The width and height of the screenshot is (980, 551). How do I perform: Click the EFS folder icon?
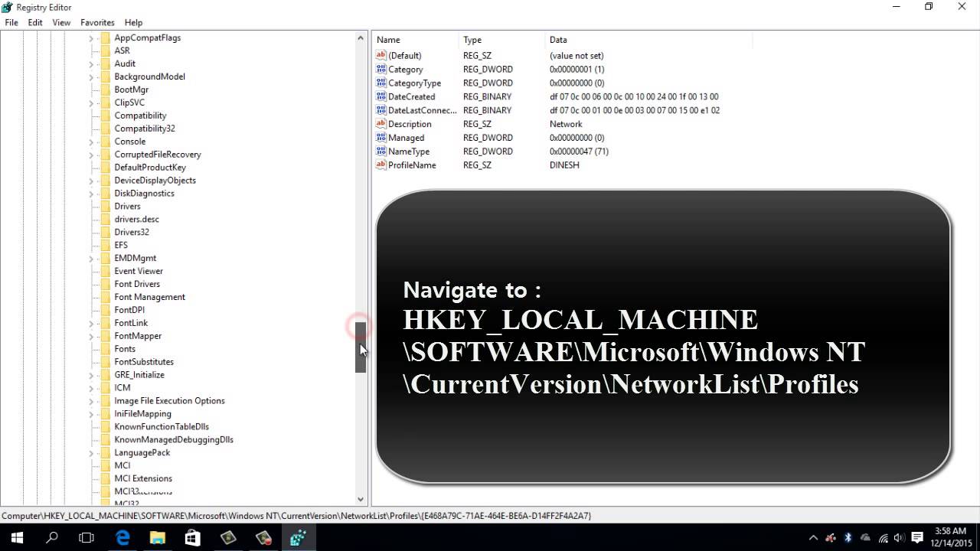pyautogui.click(x=105, y=246)
